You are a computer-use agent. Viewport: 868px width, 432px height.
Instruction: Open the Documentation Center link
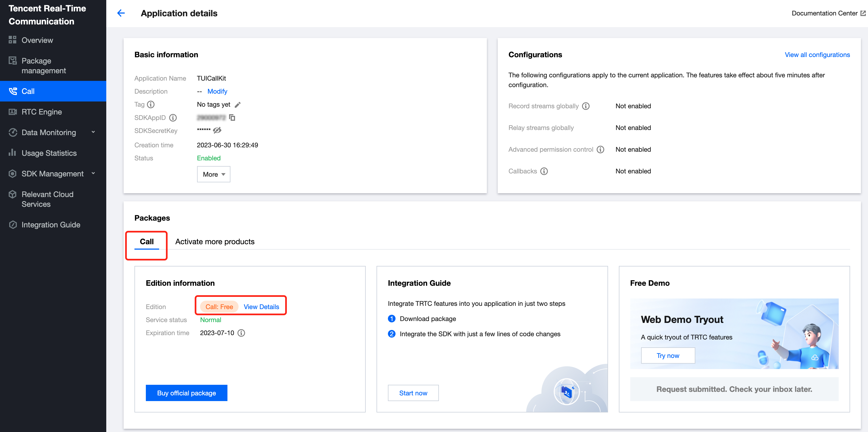[x=825, y=13]
